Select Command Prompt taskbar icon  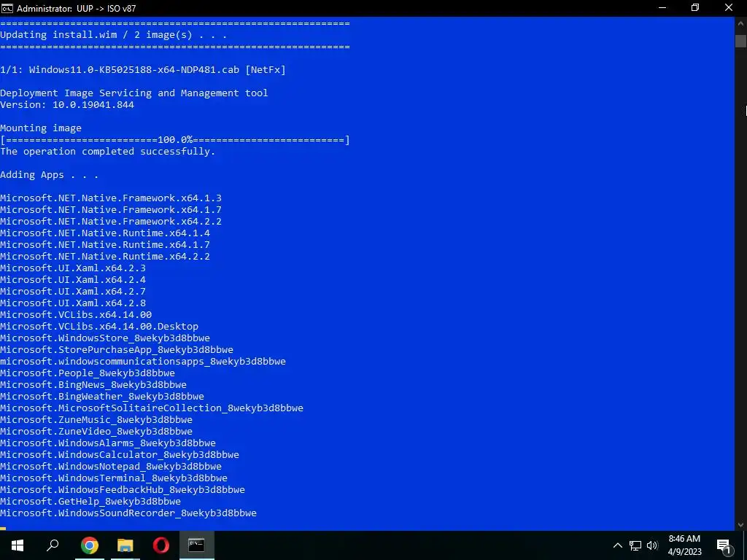196,545
